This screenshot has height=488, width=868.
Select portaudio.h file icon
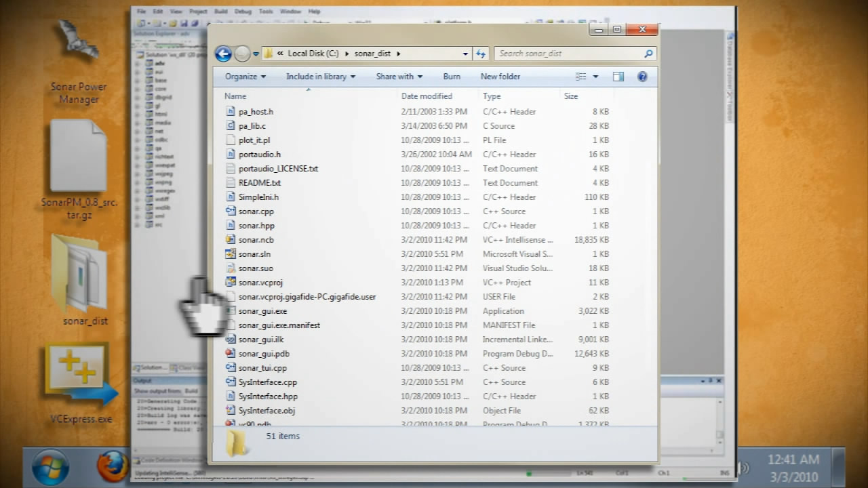click(231, 155)
